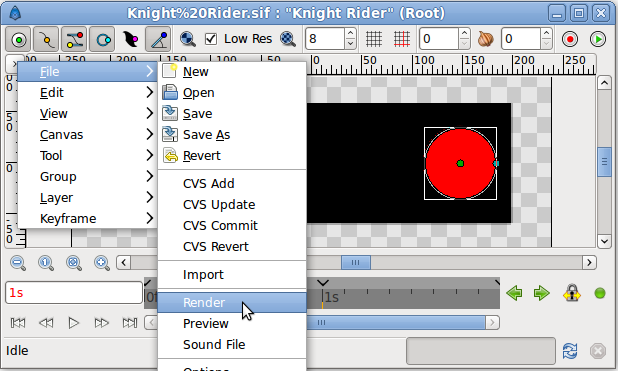Toggle the Low Res checkbox
The image size is (618, 371).
pyautogui.click(x=211, y=39)
